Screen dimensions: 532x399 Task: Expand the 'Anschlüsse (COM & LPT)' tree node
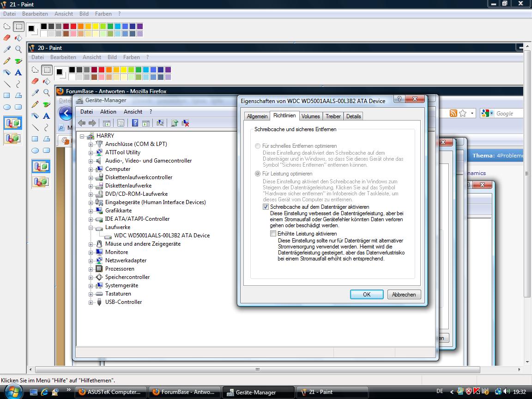pos(91,145)
